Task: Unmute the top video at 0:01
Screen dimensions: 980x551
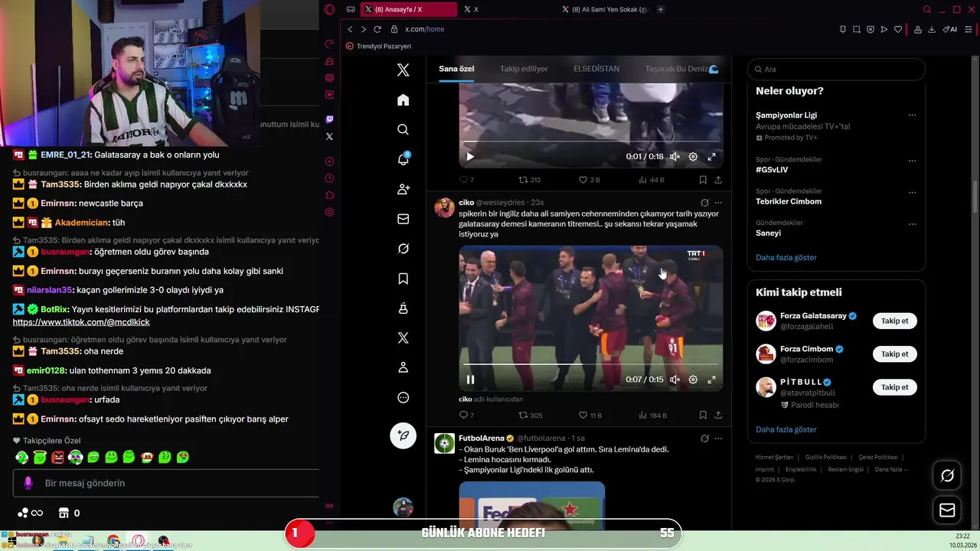Action: [675, 156]
